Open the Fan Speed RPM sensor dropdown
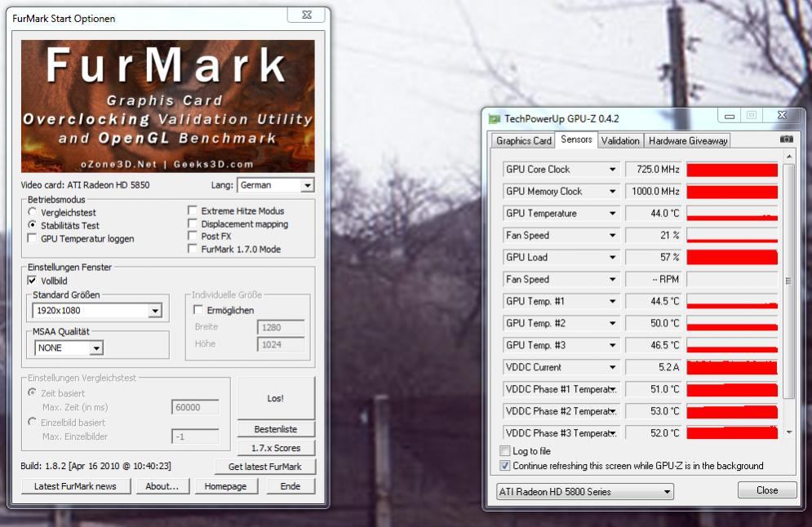 click(613, 280)
